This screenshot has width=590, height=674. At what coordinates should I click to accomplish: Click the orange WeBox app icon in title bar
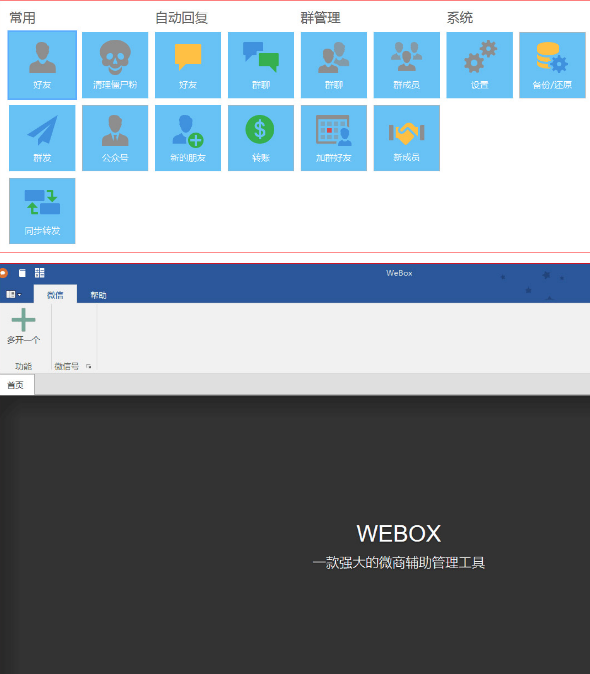coord(3,273)
